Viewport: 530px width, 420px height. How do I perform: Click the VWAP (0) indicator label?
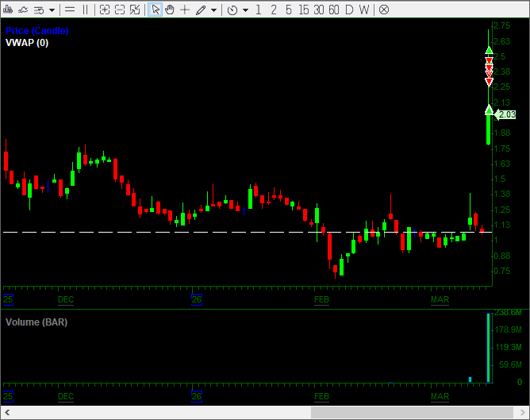[x=27, y=43]
